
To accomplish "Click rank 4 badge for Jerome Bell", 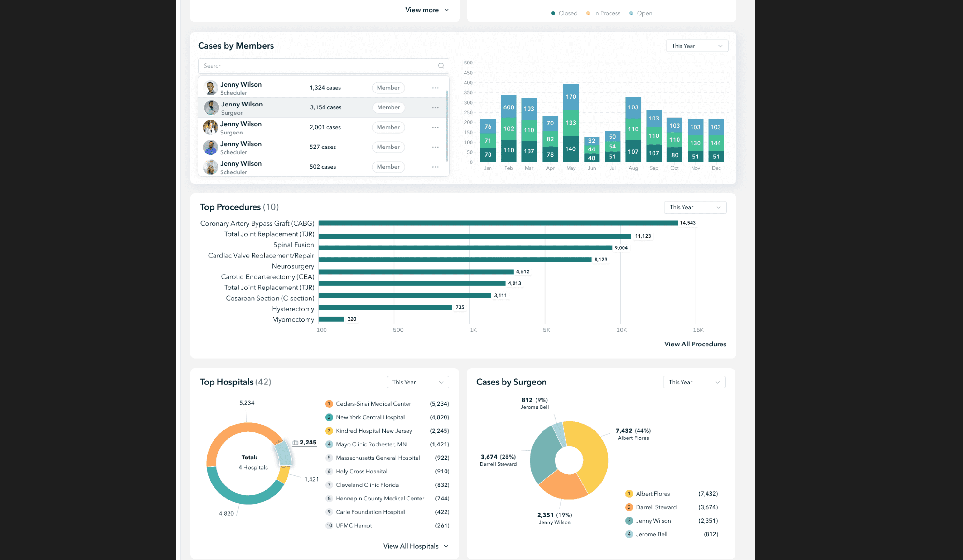I will coord(629,534).
